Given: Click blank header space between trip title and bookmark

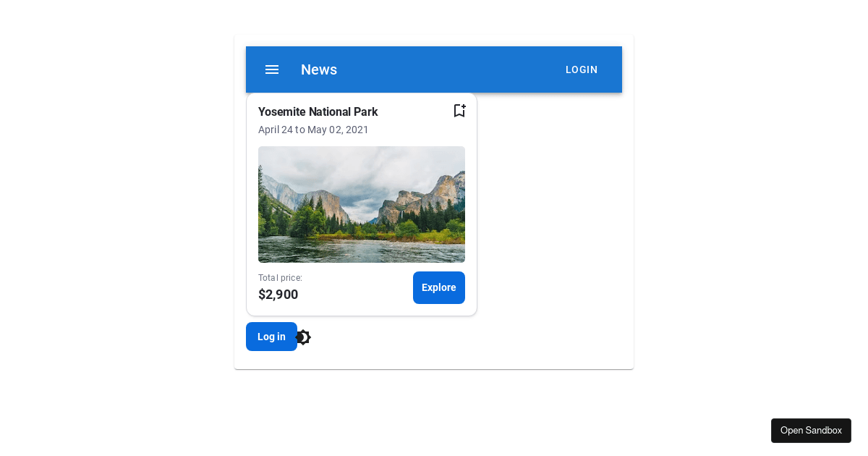Looking at the screenshot, I should [416, 111].
